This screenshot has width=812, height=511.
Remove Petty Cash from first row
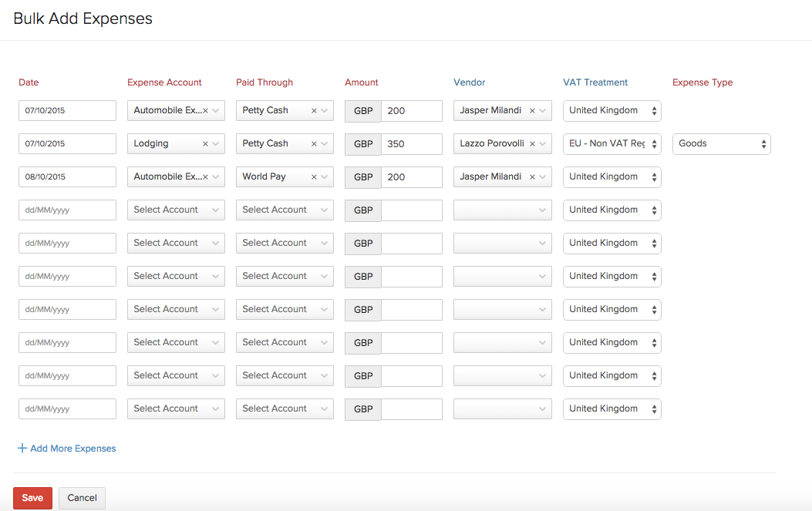coord(314,111)
